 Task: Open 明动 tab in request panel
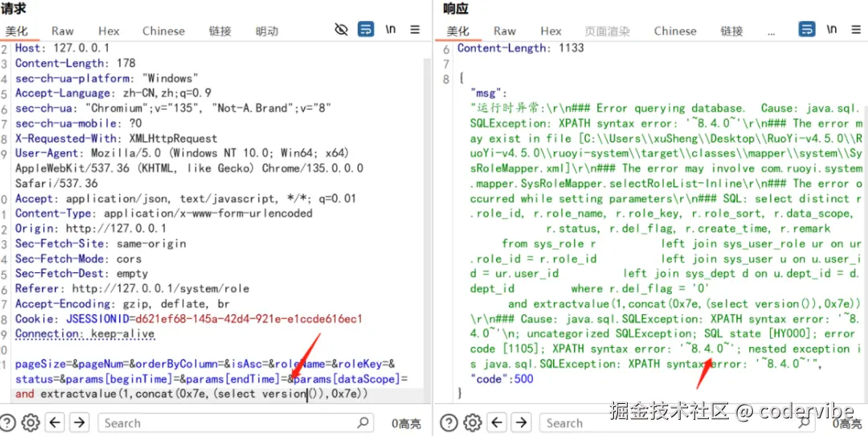(x=267, y=31)
